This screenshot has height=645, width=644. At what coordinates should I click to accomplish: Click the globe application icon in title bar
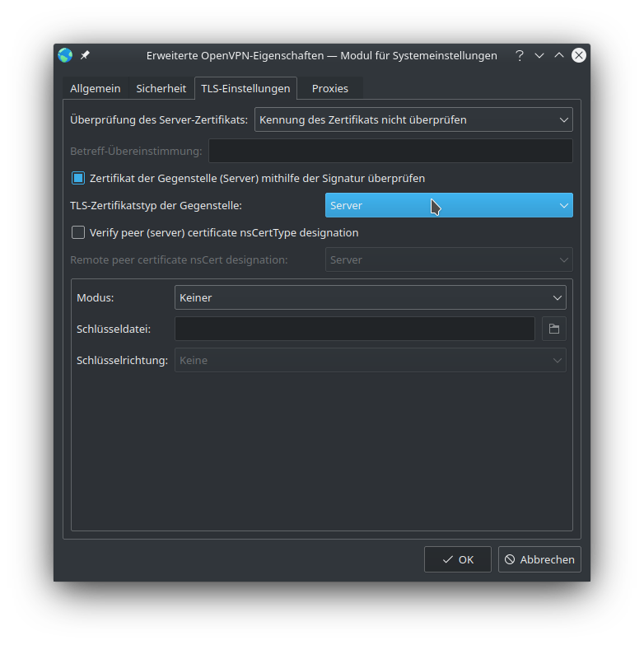65,55
